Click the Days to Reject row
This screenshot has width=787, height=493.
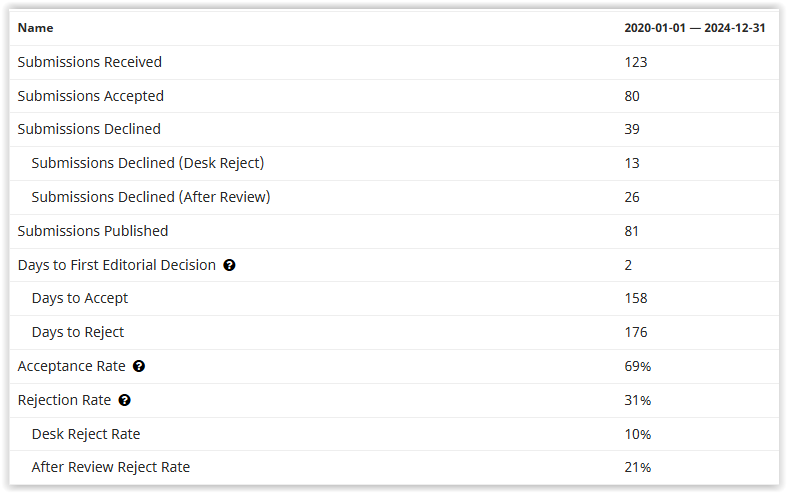click(394, 332)
